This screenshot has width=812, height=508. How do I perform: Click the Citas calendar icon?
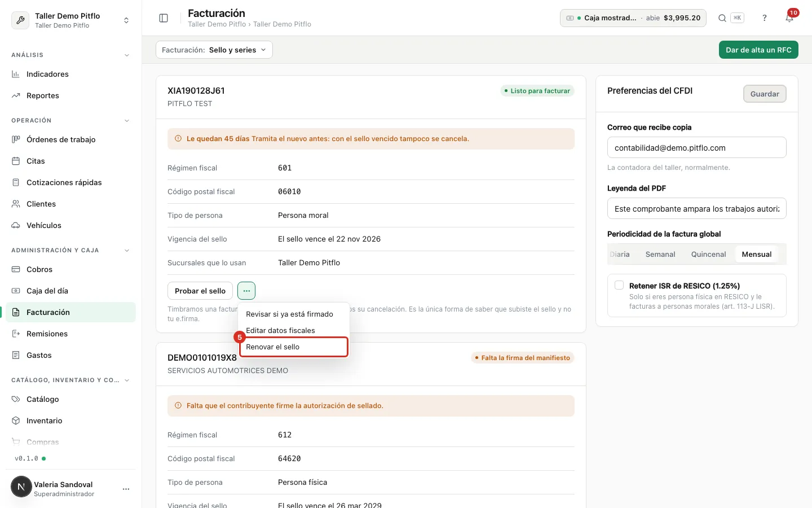click(16, 161)
